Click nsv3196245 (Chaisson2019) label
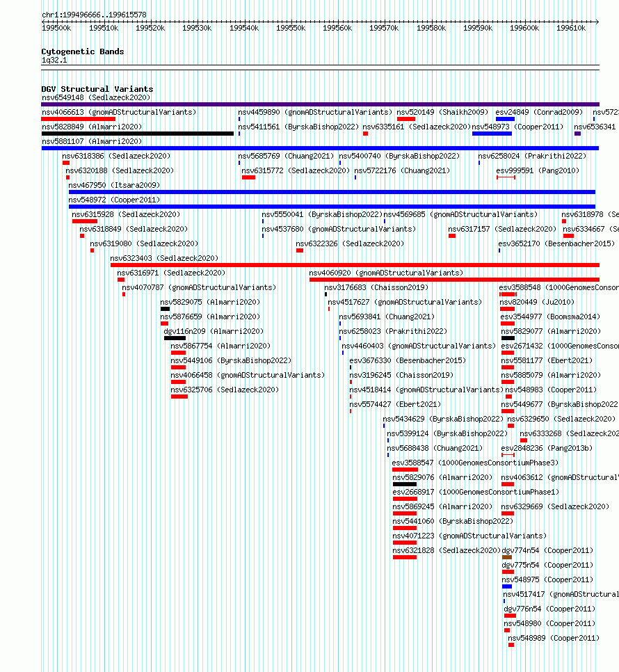This screenshot has width=619, height=672. click(x=401, y=374)
